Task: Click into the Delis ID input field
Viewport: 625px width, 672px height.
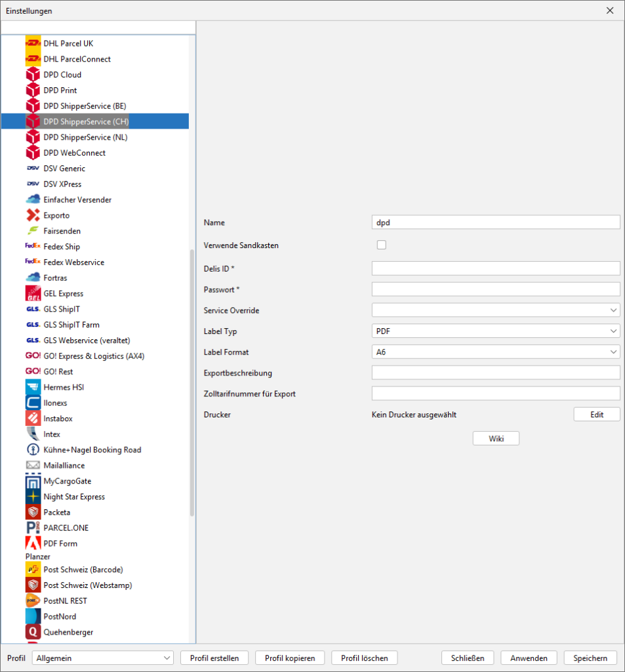Action: [495, 268]
